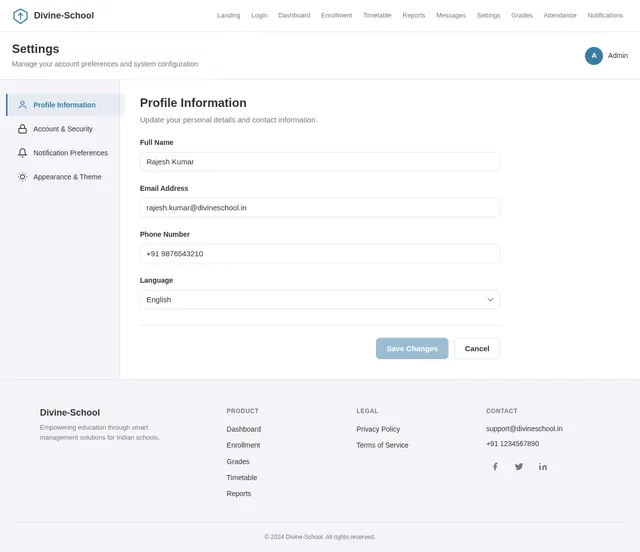
Task: Click the user icon beside Profile Information
Action: tap(22, 105)
